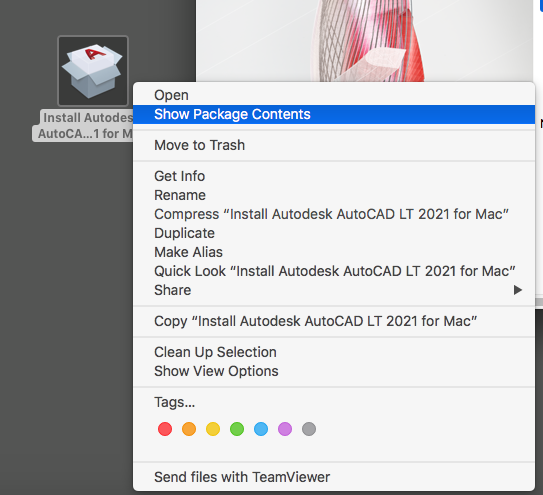Apply the yellow tag color
This screenshot has height=495, width=543.
[213, 429]
